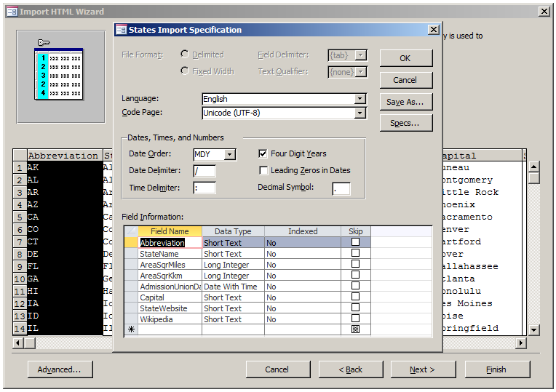Click the Field Name column header
The height and width of the screenshot is (392, 556).
[x=170, y=231]
